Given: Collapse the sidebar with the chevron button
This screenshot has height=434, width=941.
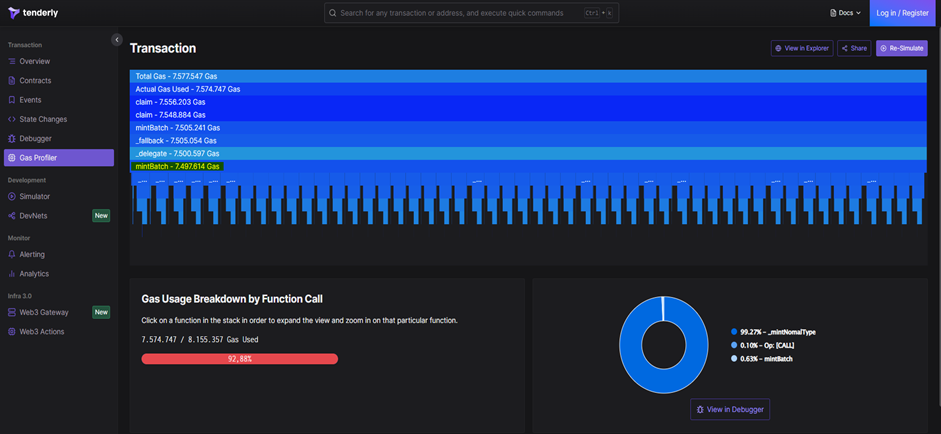Looking at the screenshot, I should click(x=117, y=39).
